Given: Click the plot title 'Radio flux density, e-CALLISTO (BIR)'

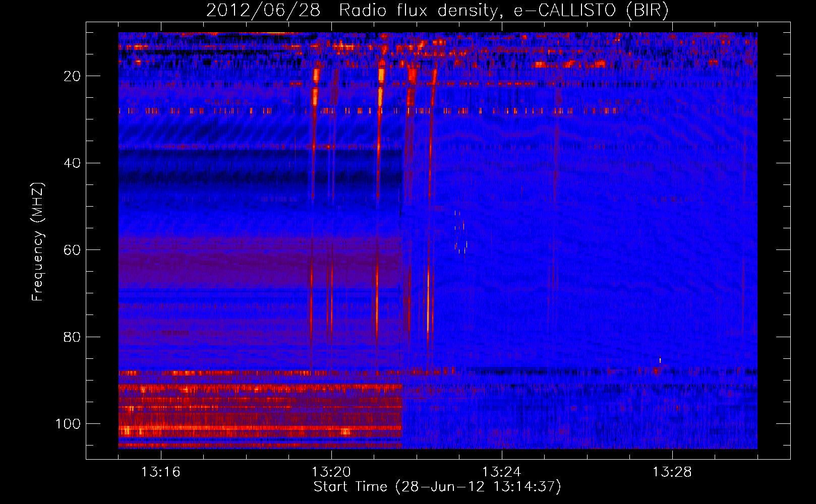Looking at the screenshot, I should [503, 11].
